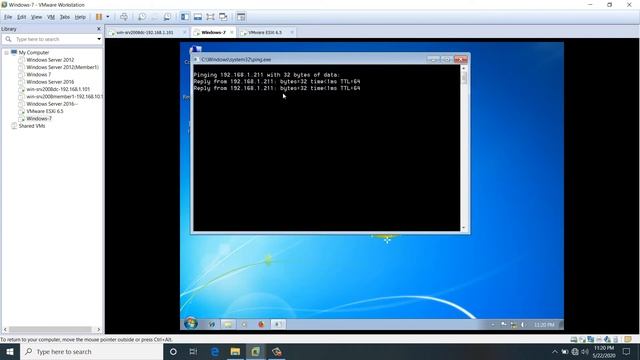Take a snapshot of this virtual machine

[142, 17]
